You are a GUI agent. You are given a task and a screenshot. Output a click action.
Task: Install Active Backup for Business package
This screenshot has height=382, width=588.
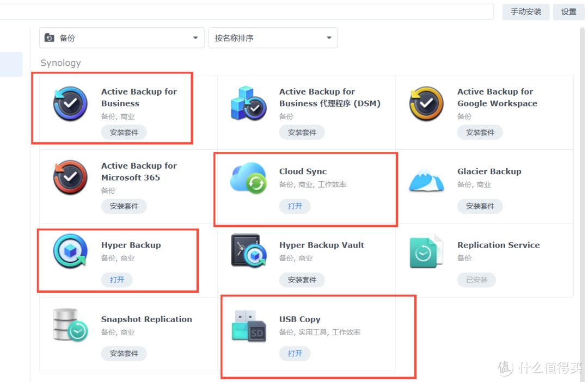pyautogui.click(x=124, y=132)
